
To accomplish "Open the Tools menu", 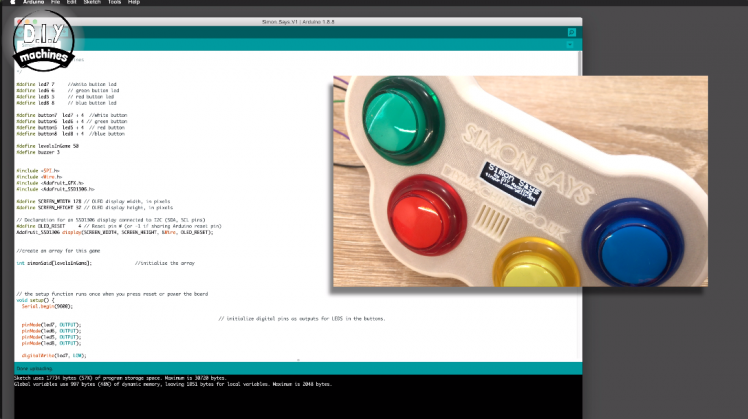I will (x=114, y=2).
